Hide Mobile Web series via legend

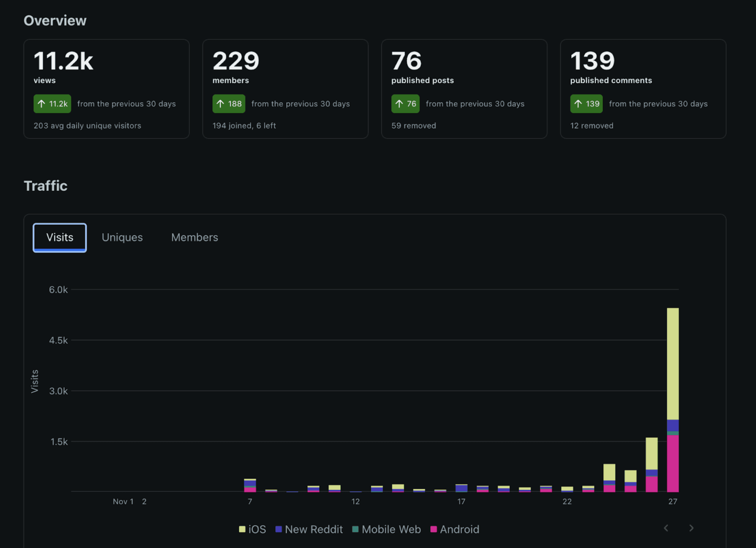tap(391, 529)
